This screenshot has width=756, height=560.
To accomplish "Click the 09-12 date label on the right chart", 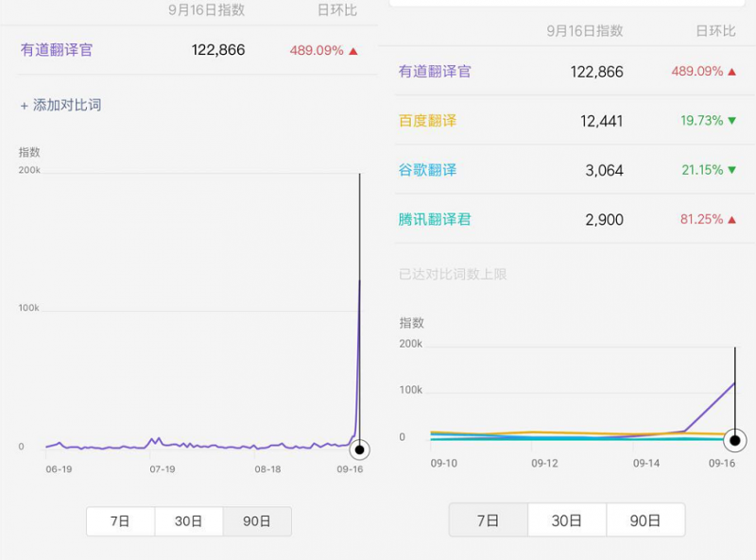I will pyautogui.click(x=545, y=464).
